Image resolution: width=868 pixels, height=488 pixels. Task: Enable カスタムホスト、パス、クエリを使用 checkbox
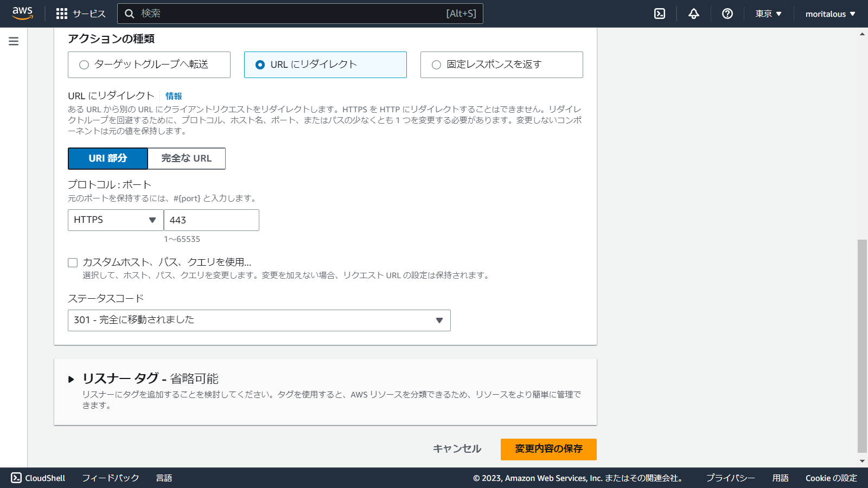pyautogui.click(x=73, y=262)
